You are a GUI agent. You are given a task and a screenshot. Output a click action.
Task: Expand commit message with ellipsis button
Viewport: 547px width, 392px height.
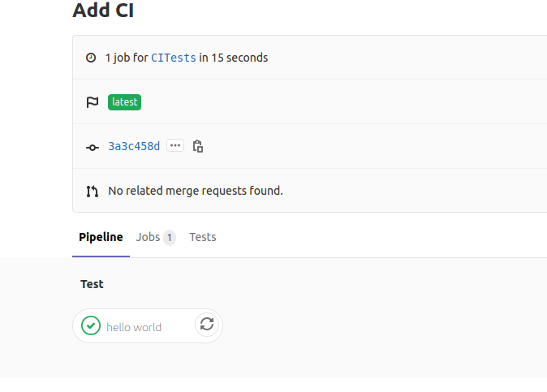point(175,146)
